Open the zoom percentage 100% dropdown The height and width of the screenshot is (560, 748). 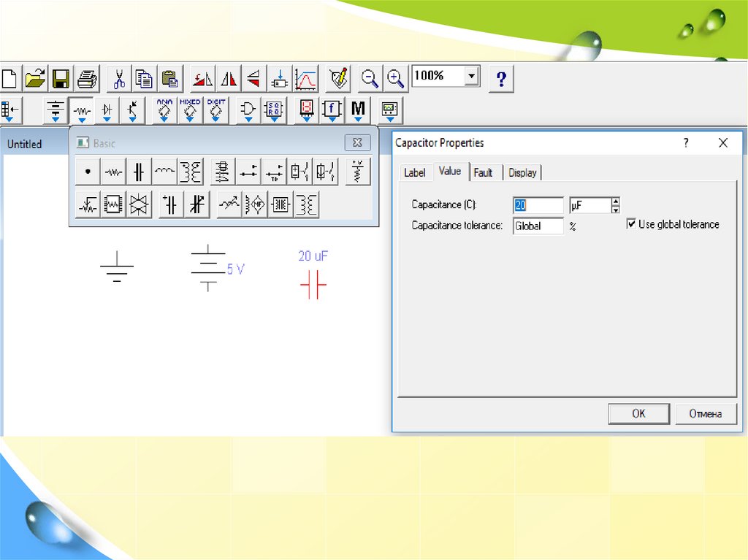tap(472, 76)
